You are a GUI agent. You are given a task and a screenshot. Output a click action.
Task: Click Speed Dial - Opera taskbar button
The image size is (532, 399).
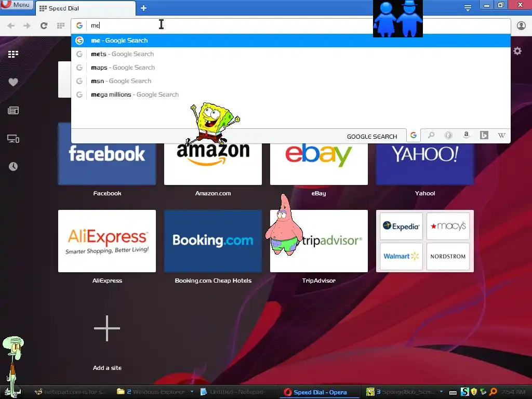coord(319,392)
